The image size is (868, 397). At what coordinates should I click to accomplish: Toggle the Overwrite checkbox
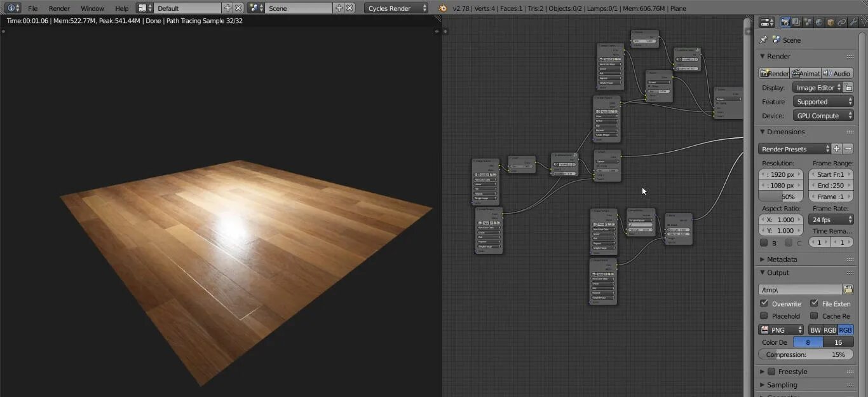pos(764,303)
